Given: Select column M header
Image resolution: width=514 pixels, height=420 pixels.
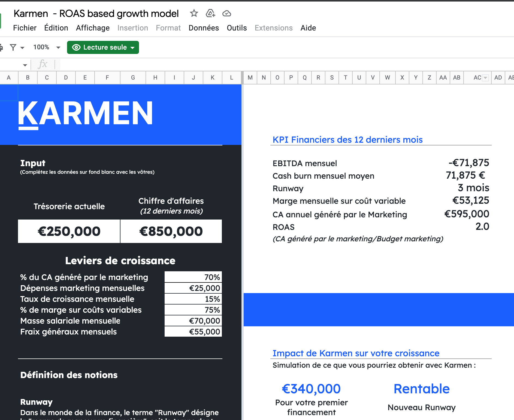Looking at the screenshot, I should pos(250,78).
